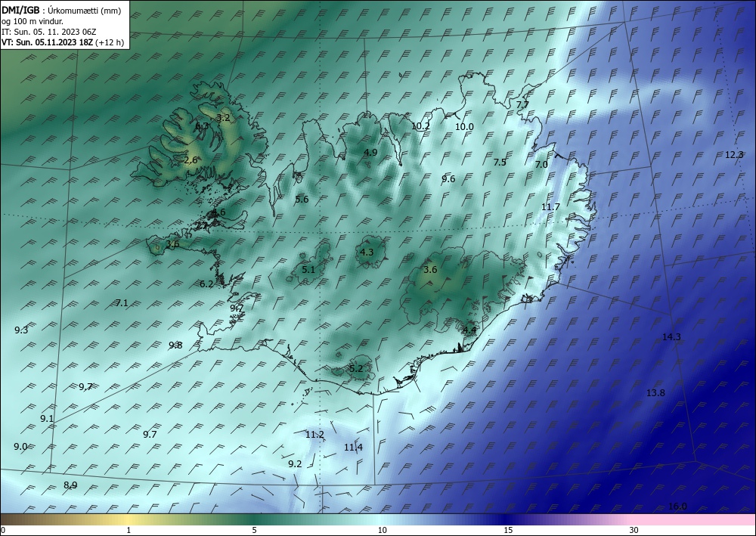Screen dimensions: 756x536
Task: Click the legend scale label 0
Action: pyautogui.click(x=3, y=530)
